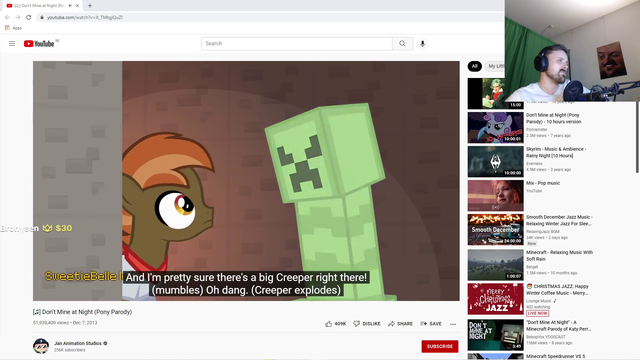This screenshot has height=360, width=640.
Task: Mute the tab via its audio icon
Action: 70,6
